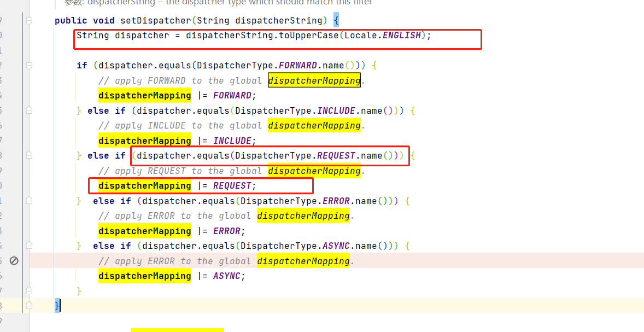The width and height of the screenshot is (644, 332).
Task: Click the void return type keyword
Action: pos(103,21)
